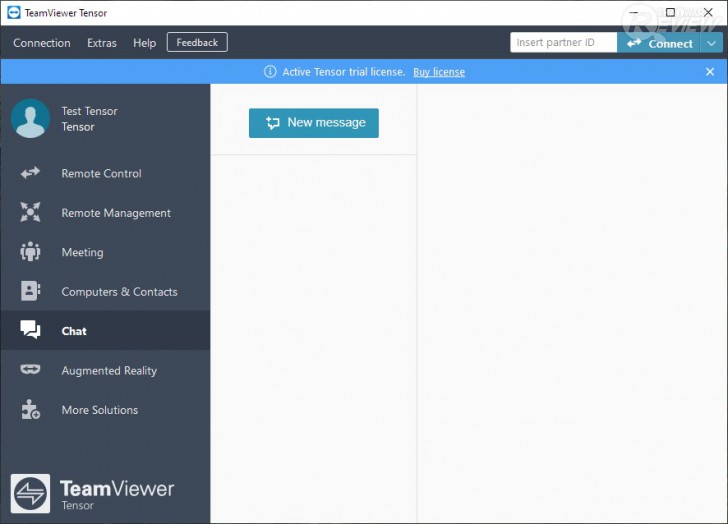
Task: Select the Remote Management icon
Action: 30,212
